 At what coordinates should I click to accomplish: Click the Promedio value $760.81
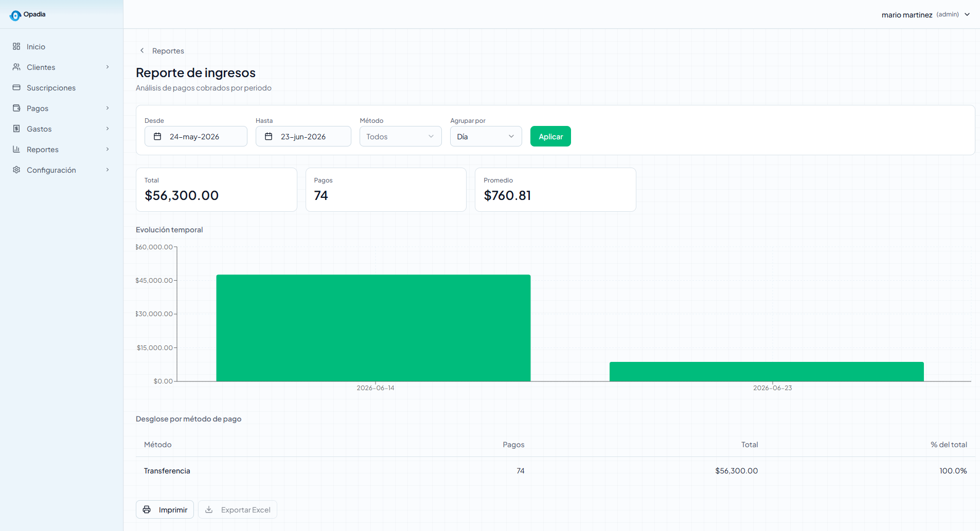pos(507,195)
